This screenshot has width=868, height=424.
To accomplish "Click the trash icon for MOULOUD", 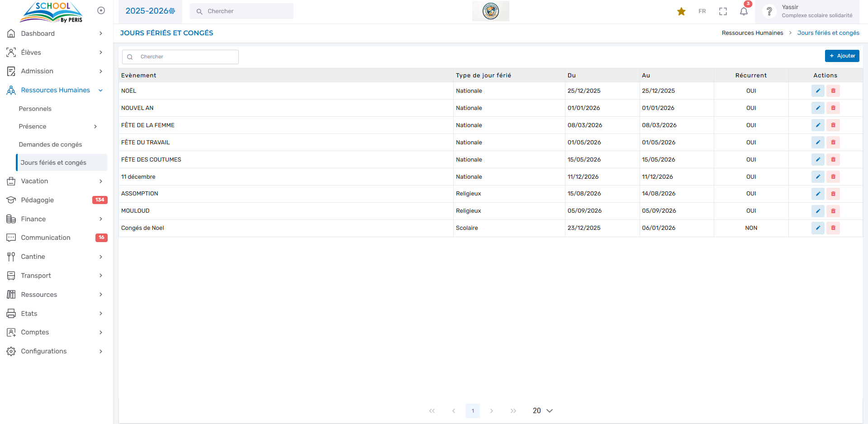I will (x=833, y=211).
